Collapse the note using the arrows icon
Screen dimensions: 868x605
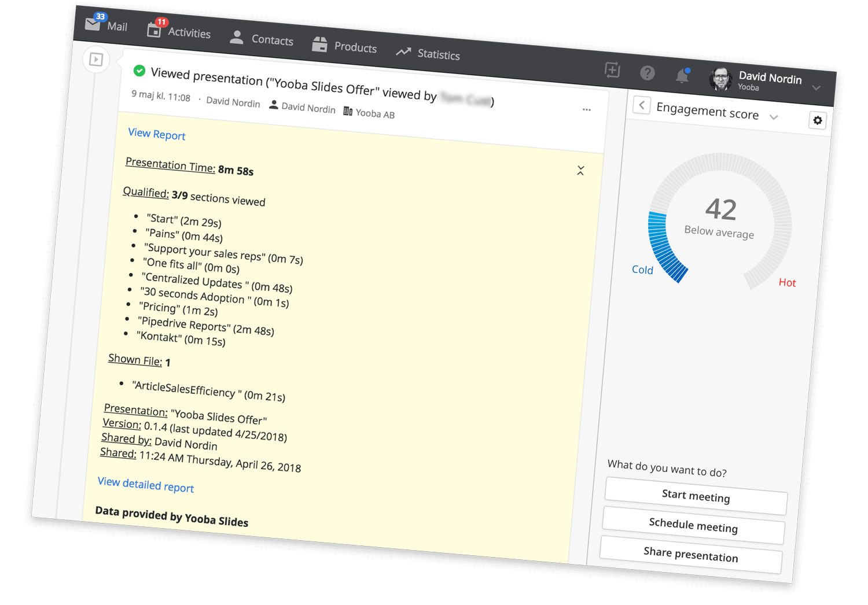580,171
